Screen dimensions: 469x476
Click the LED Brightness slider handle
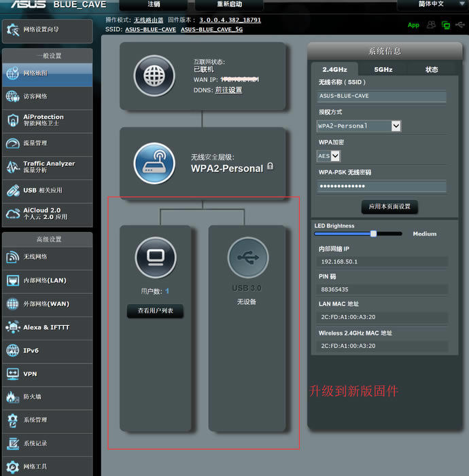[x=373, y=234]
